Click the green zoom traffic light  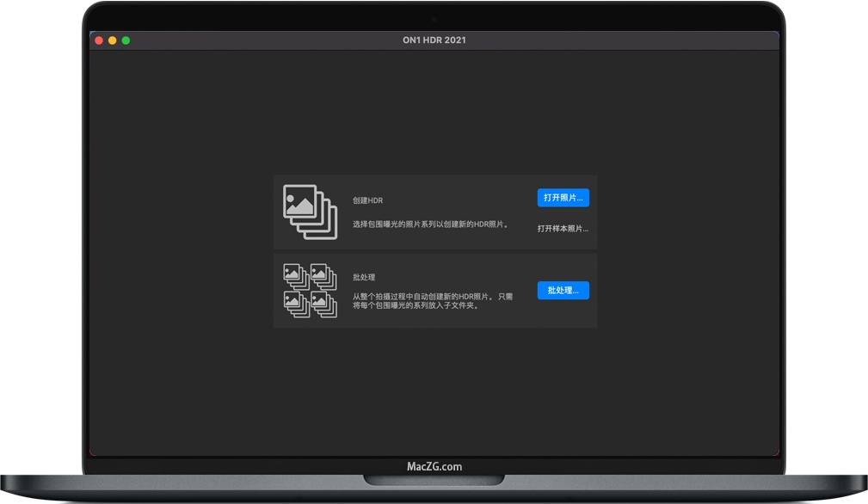point(126,40)
